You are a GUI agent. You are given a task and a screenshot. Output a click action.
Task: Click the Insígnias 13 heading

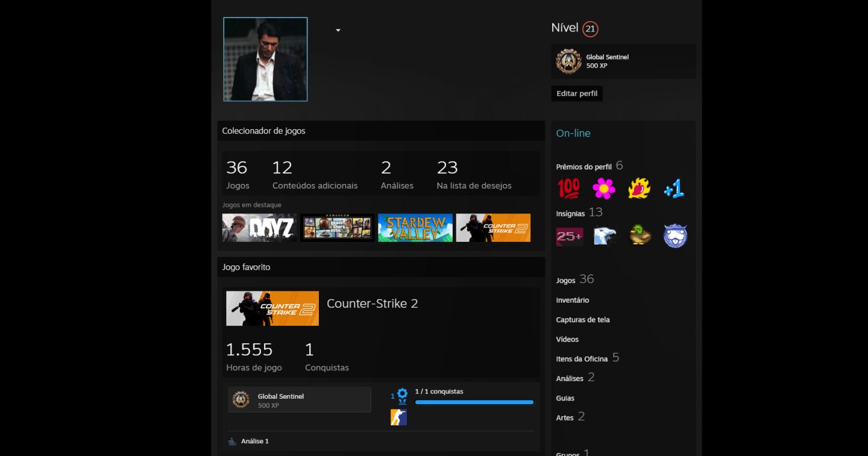[x=579, y=212]
